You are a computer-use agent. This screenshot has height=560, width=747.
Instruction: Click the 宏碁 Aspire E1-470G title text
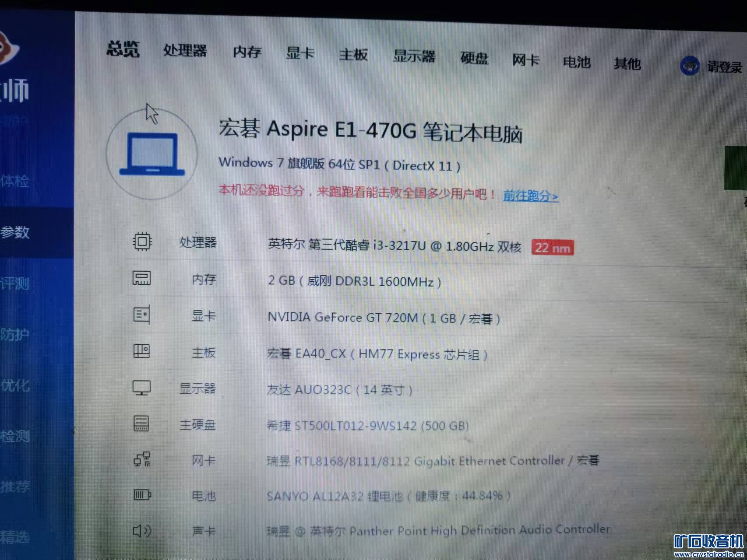coord(370,131)
